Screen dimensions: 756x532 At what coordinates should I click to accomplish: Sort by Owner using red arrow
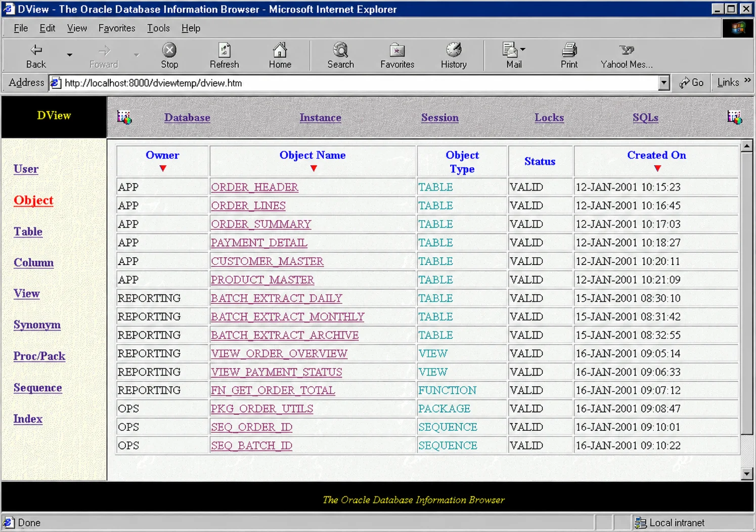[163, 168]
